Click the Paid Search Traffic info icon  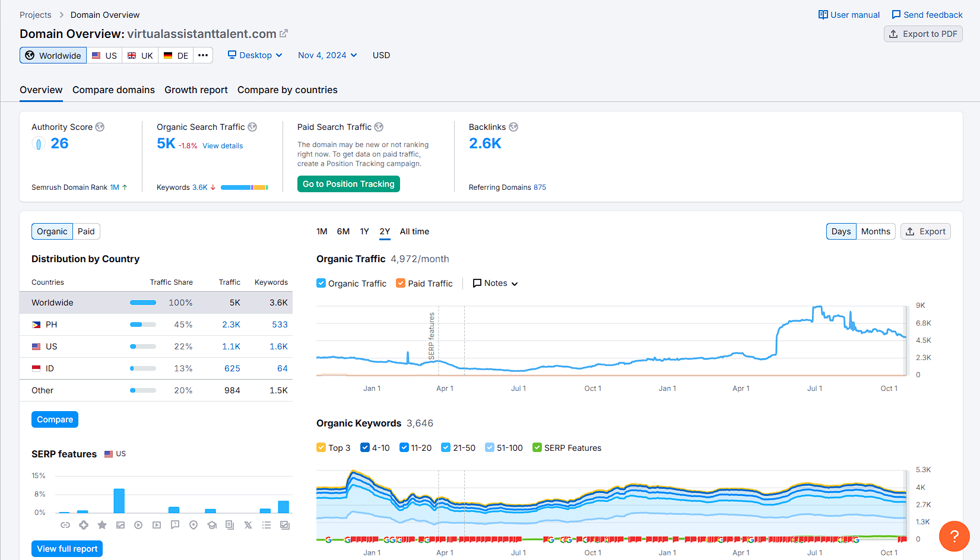click(379, 127)
